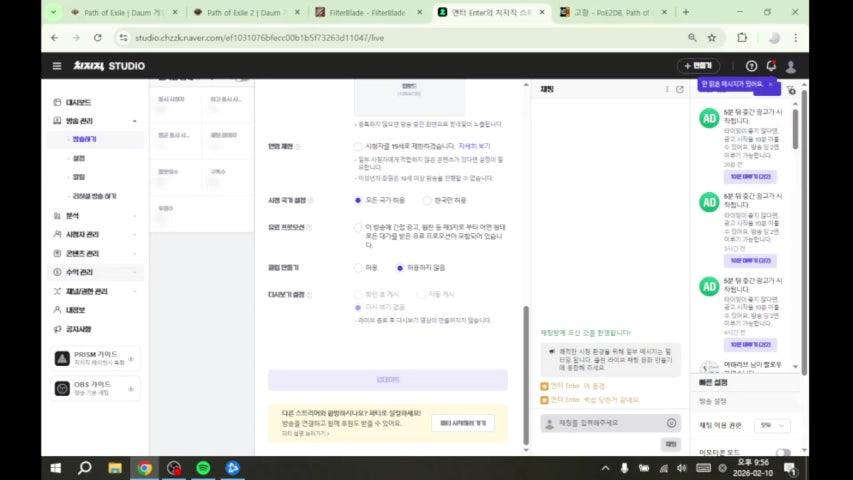Select 한국만 허용 radio button
853x480 pixels.
pyautogui.click(x=426, y=200)
